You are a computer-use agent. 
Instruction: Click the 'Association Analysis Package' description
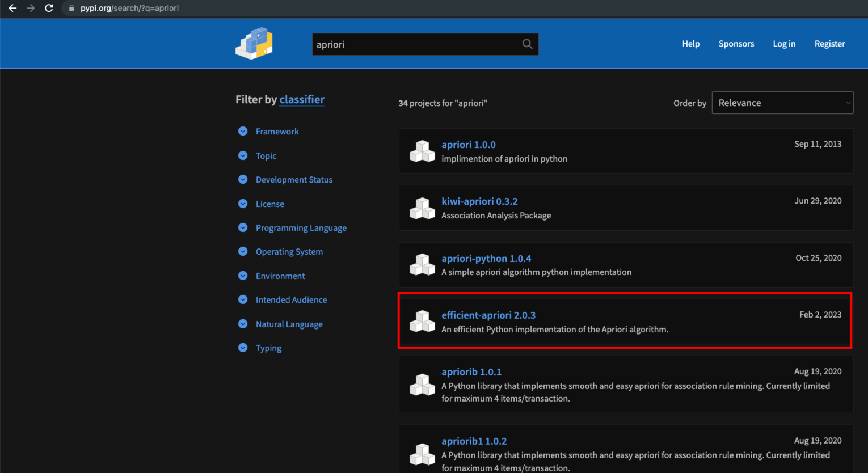(496, 216)
